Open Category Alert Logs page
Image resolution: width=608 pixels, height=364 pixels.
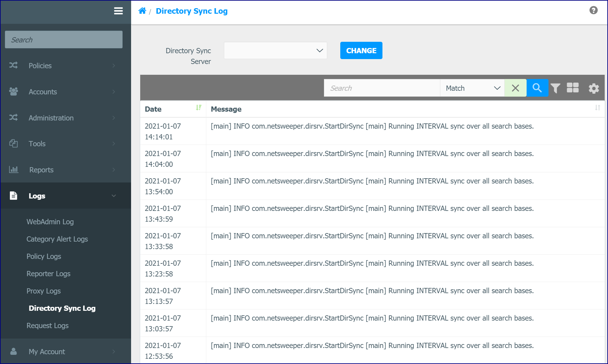point(57,239)
